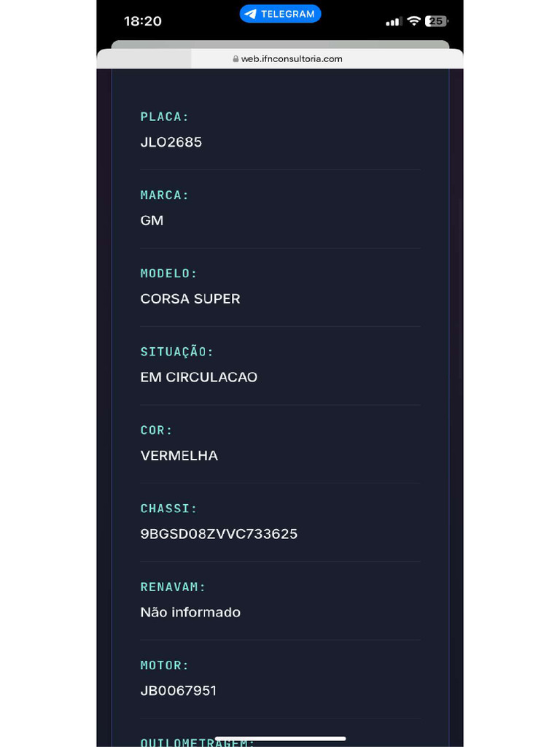Screen dimensions: 560x747
Task: Click the padlock icon in address bar
Action: point(236,59)
